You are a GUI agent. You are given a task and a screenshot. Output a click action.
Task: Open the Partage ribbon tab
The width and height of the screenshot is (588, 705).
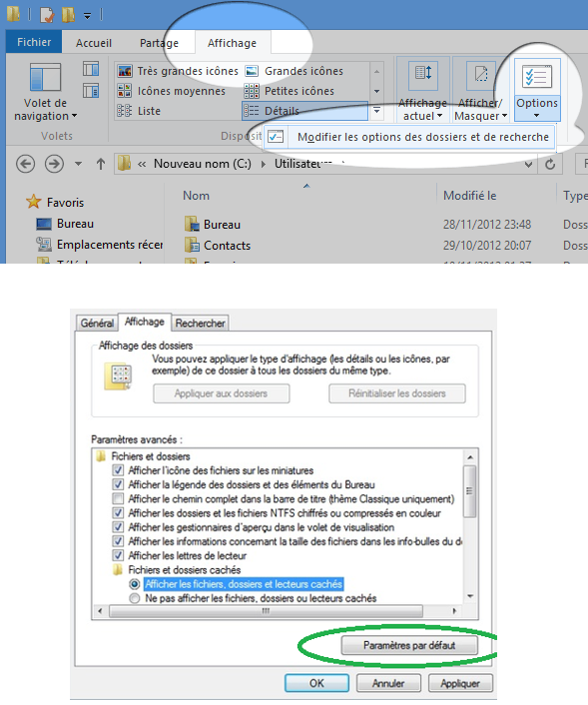click(159, 43)
